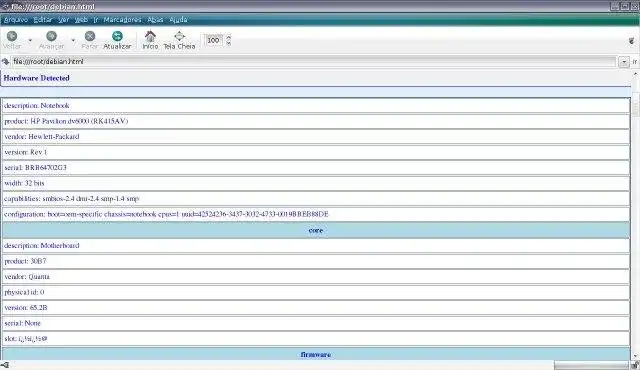Click the window menu icon in title bar
The height and width of the screenshot is (370, 640).
pyautogui.click(x=5, y=7)
